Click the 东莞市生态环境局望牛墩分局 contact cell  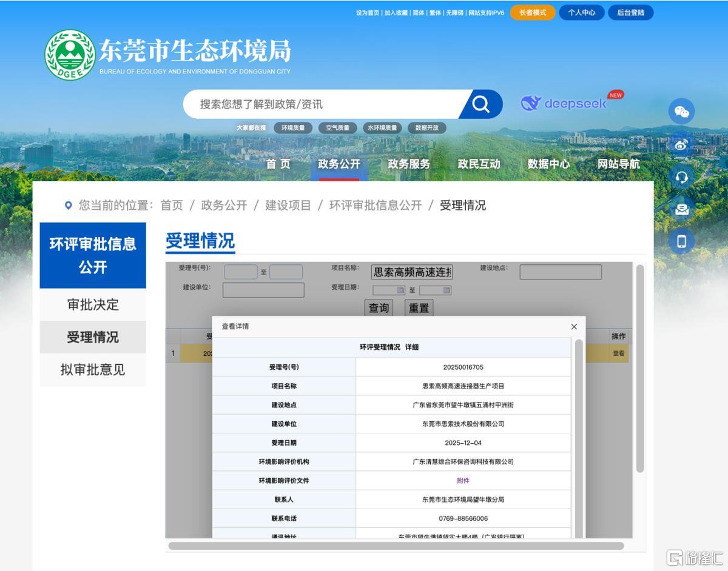(x=463, y=499)
